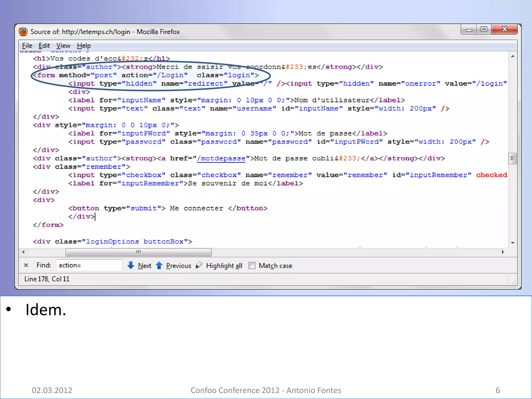This screenshot has height=399, width=532.
Task: Click the vertical scrollbar thumb
Action: coord(512,158)
